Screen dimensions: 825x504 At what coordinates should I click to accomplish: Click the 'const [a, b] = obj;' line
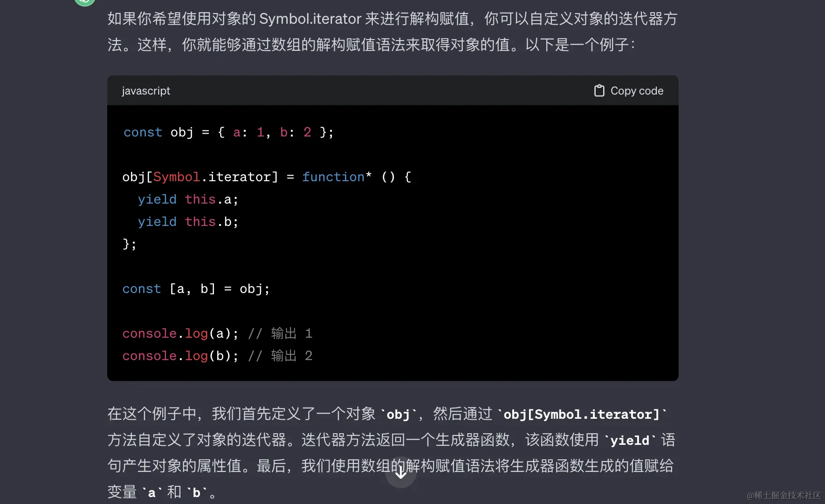196,289
